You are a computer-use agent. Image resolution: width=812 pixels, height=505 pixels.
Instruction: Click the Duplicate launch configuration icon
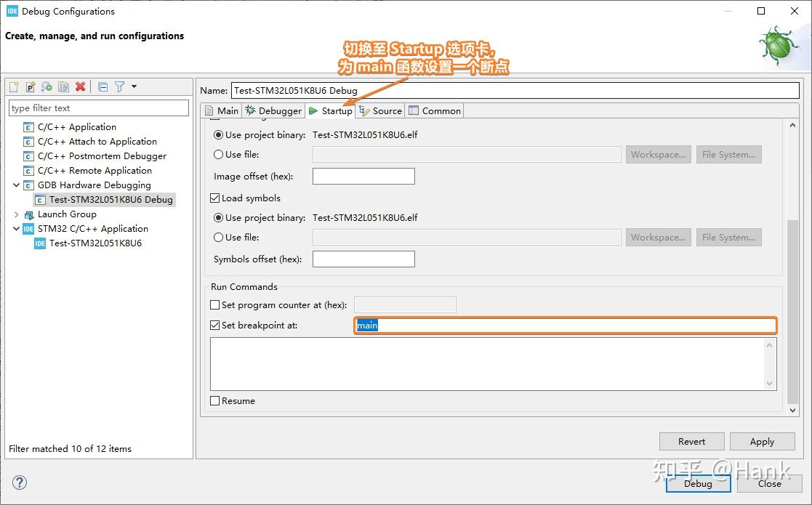[x=63, y=87]
